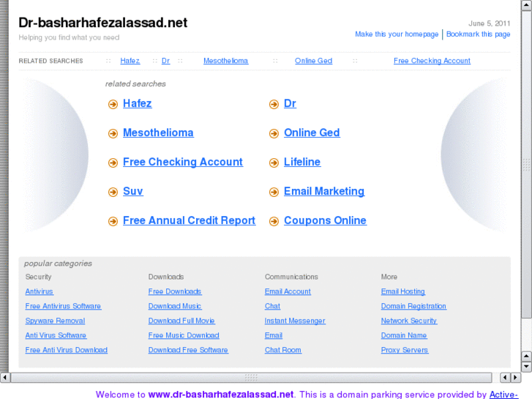532x399 pixels.
Task: Open the Antivirus link under Security
Action: click(x=40, y=291)
